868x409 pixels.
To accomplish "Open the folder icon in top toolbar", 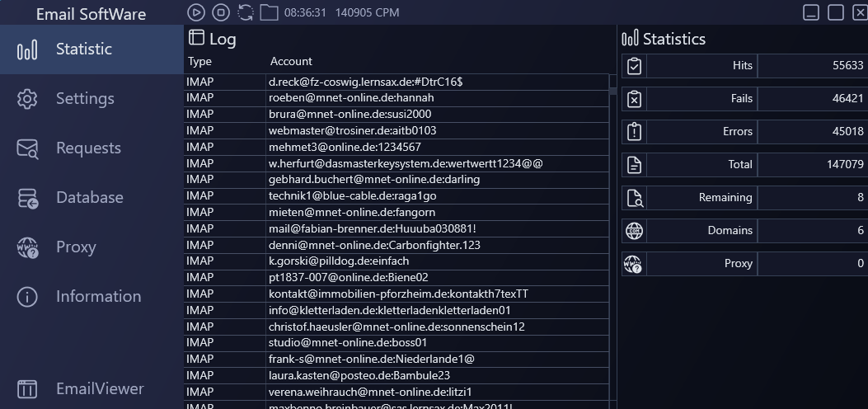I will point(269,12).
